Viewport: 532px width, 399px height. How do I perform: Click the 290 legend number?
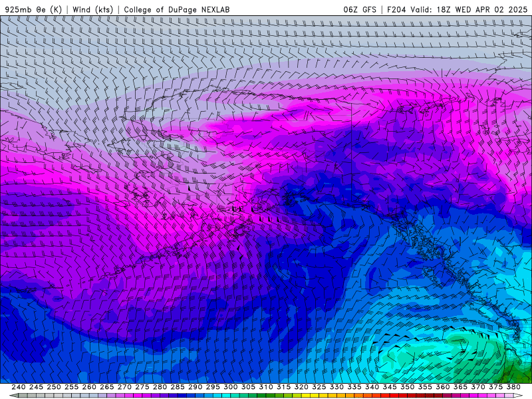point(195,387)
